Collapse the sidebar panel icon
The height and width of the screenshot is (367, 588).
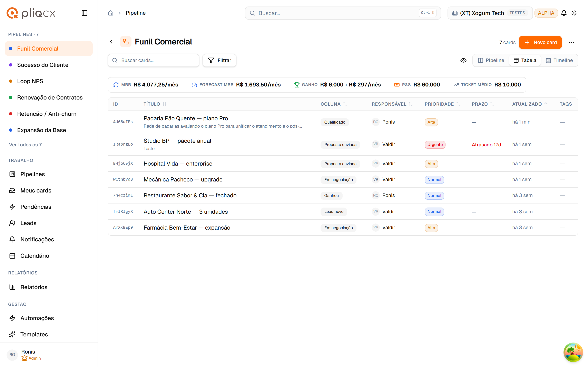coord(84,13)
